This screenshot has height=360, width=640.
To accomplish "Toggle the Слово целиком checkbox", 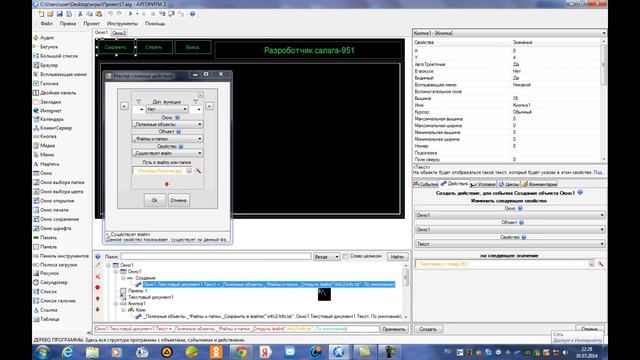I will click(346, 256).
